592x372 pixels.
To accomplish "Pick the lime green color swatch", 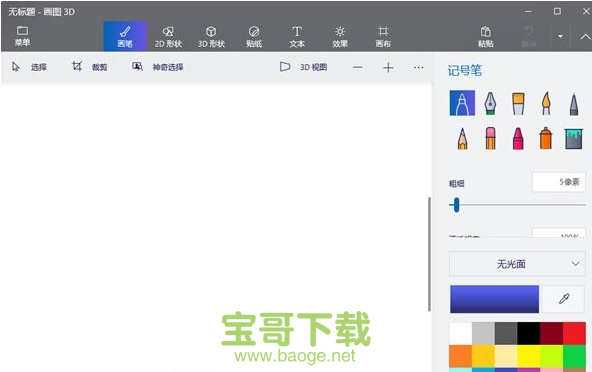I will [552, 356].
